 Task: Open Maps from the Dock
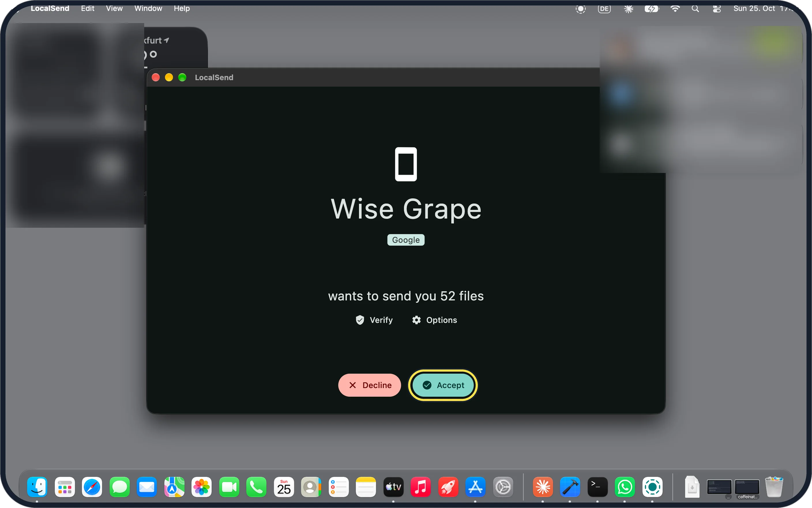click(174, 487)
